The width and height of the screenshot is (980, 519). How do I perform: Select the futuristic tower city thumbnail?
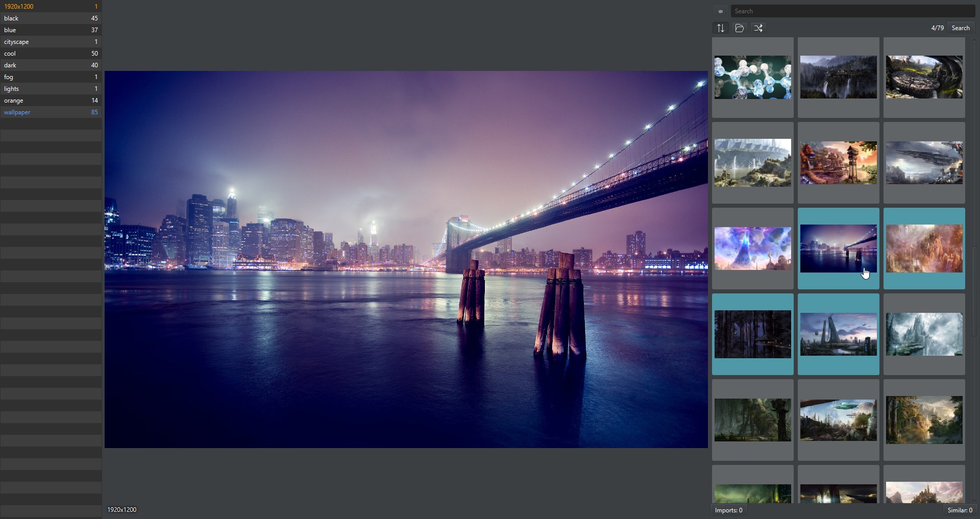pos(839,334)
